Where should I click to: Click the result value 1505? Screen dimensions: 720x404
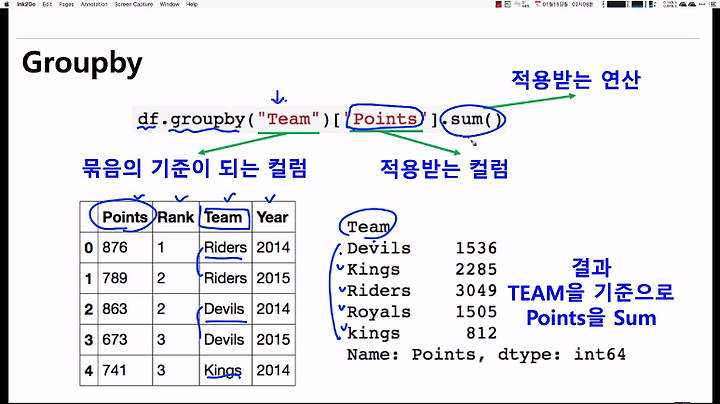[476, 312]
